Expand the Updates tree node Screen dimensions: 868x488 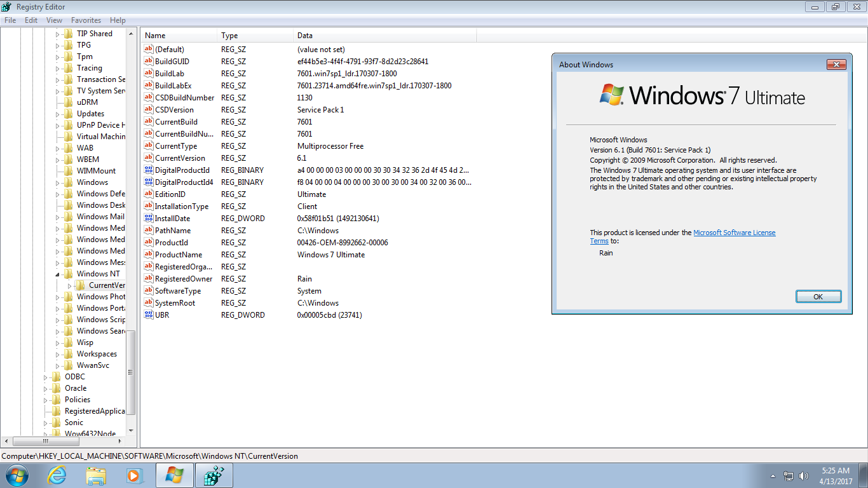click(x=57, y=114)
